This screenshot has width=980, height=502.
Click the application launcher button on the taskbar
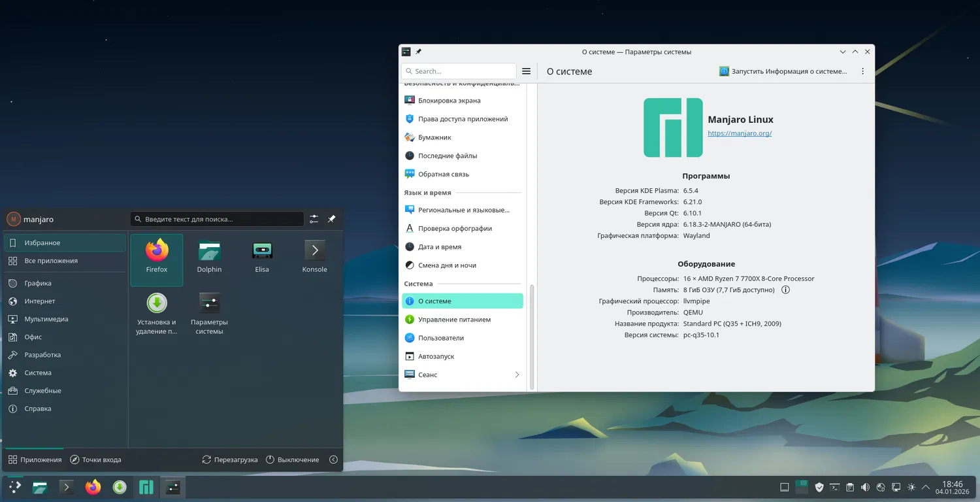(x=14, y=487)
